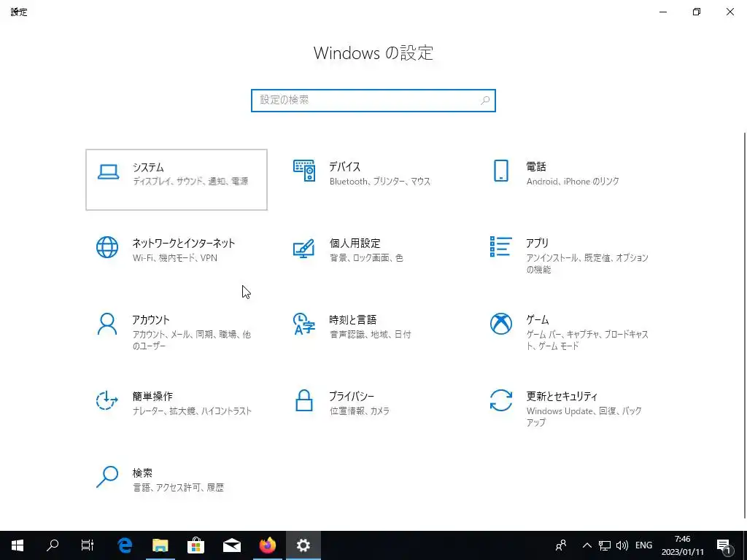Launch Microsoft Edge from the taskbar
This screenshot has width=747, height=560.
125,545
